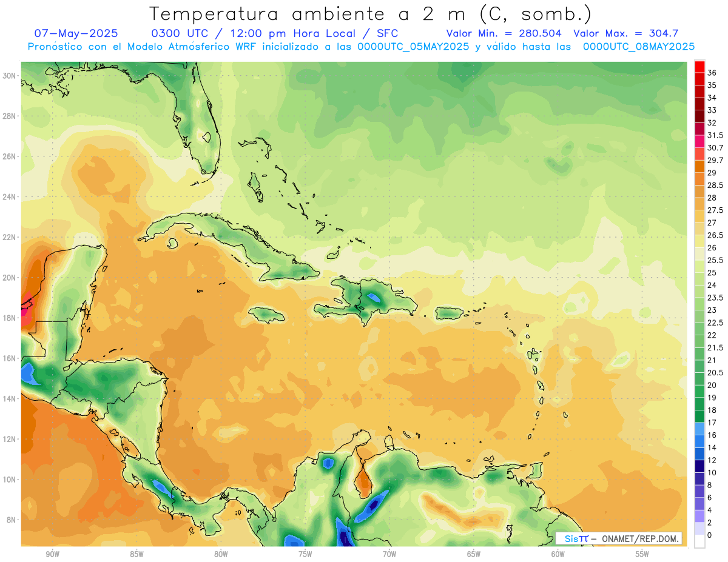The width and height of the screenshot is (728, 562).
Task: Click the legend value '0'
Action: pos(710,535)
